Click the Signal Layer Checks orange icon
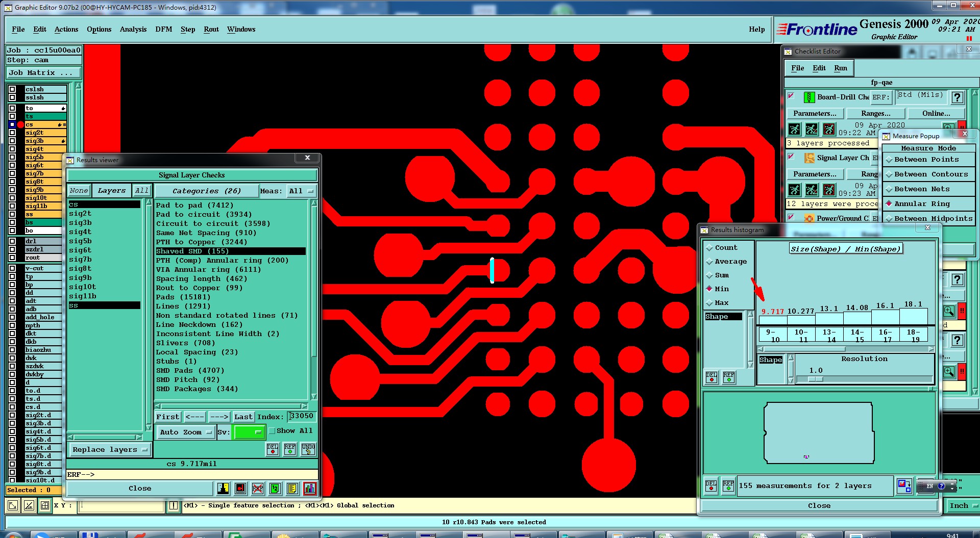 coord(810,158)
